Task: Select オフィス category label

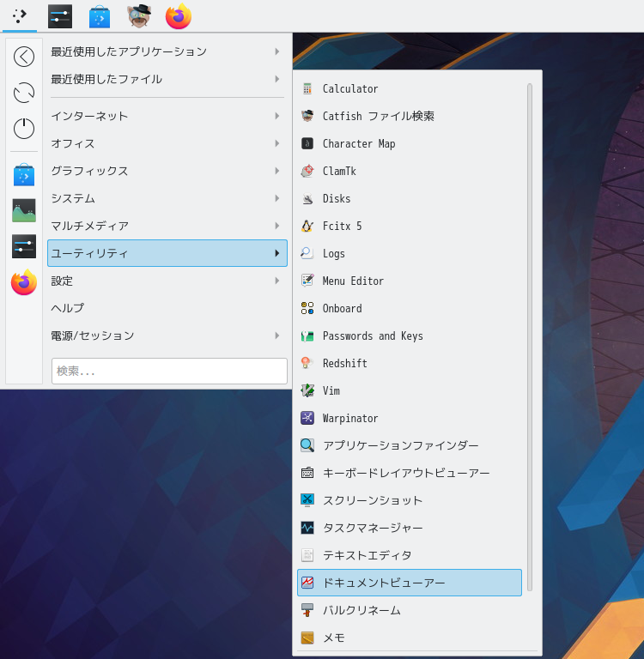Action: click(73, 144)
